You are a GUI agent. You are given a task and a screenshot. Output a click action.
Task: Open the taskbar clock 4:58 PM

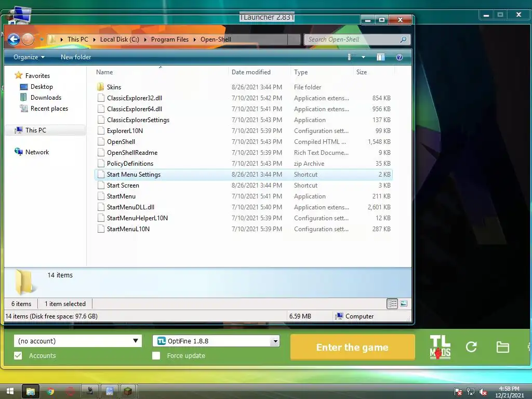[x=509, y=392]
